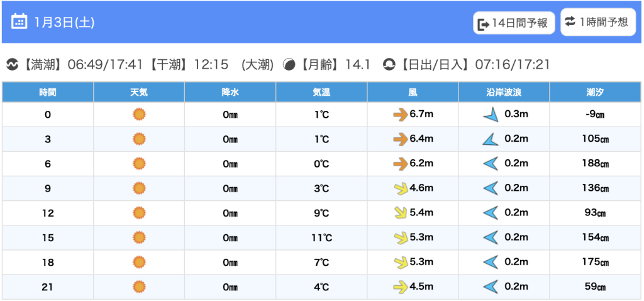Click the 188㎝ tide value at hour 6
Viewport: 644px width, 301px height.
point(595,164)
